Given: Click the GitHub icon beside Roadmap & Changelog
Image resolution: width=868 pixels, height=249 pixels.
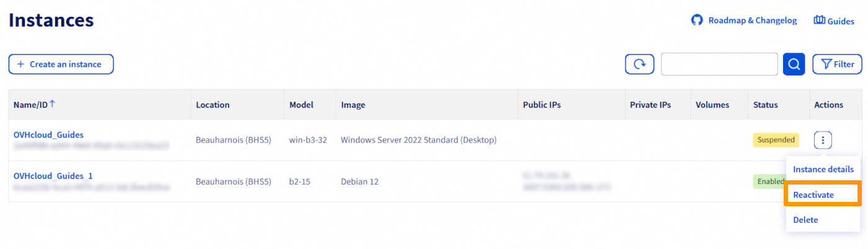Looking at the screenshot, I should tap(697, 20).
